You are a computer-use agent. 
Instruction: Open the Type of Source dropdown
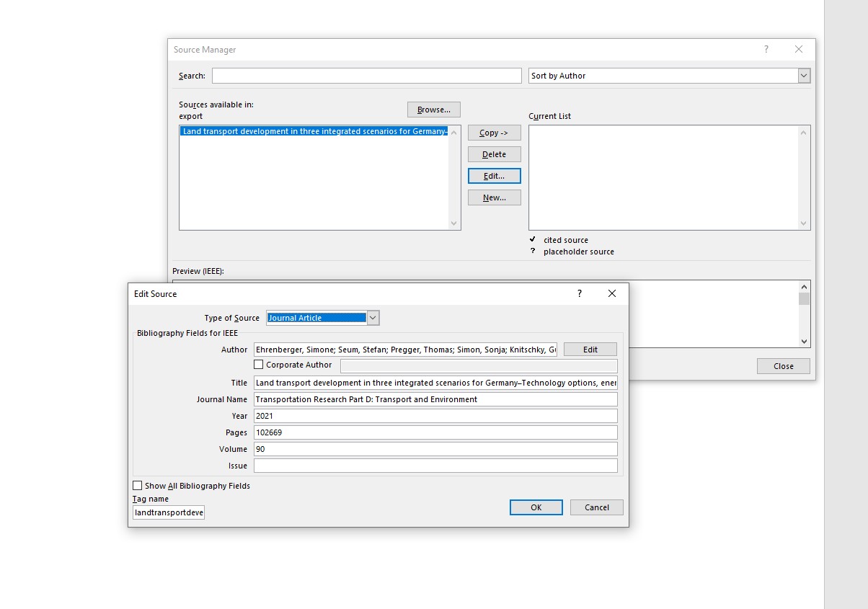tap(373, 318)
